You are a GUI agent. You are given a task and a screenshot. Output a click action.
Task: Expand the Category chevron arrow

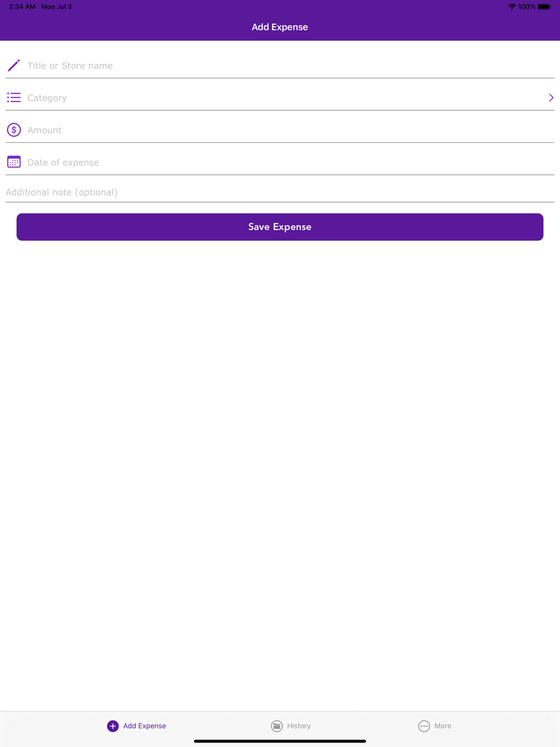551,98
